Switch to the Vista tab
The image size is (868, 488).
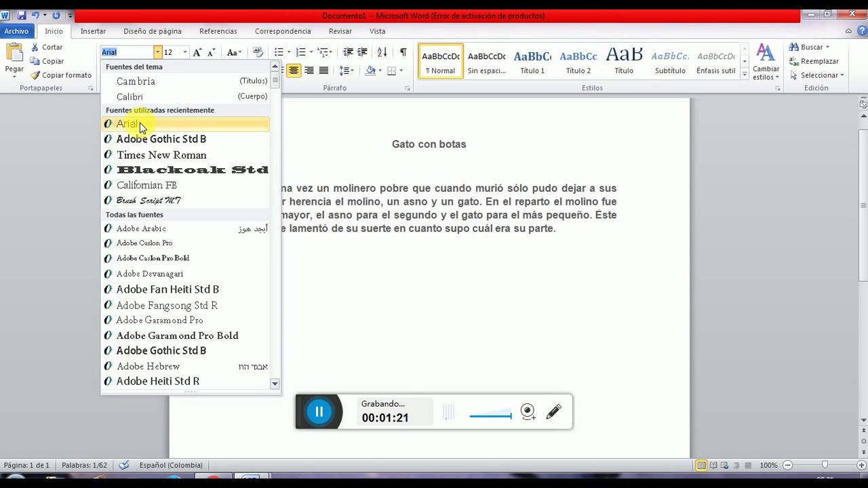point(378,31)
